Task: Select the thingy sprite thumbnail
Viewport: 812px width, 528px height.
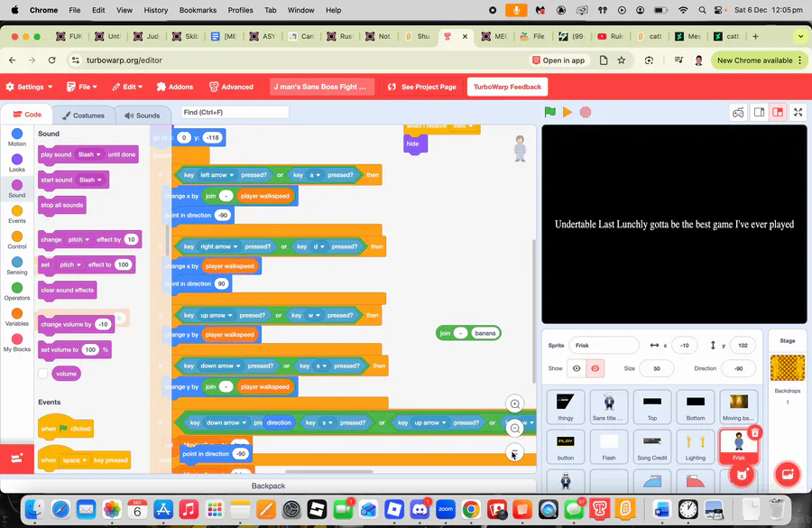Action: 565,407
